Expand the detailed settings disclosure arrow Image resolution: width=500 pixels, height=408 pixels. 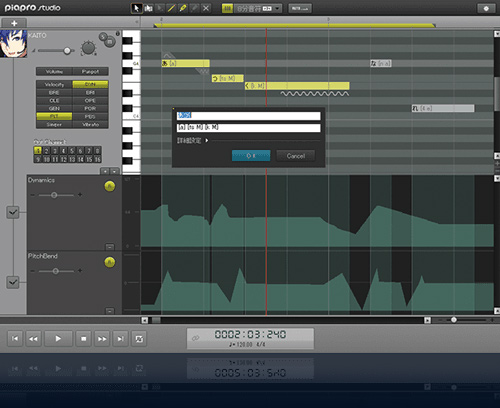pyautogui.click(x=207, y=140)
